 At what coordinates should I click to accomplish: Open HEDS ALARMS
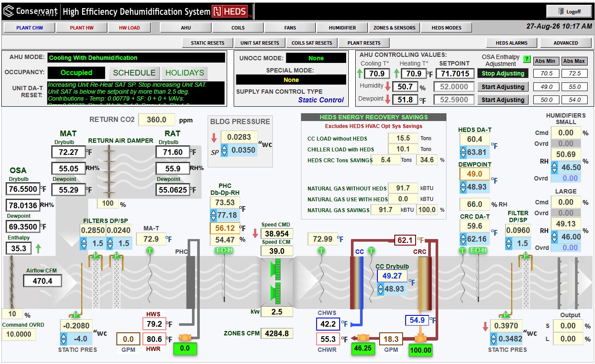click(x=512, y=43)
